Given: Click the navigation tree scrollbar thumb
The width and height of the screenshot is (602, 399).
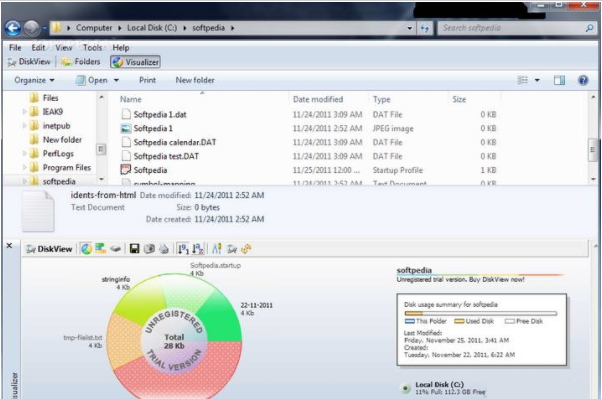Looking at the screenshot, I should 101,149.
